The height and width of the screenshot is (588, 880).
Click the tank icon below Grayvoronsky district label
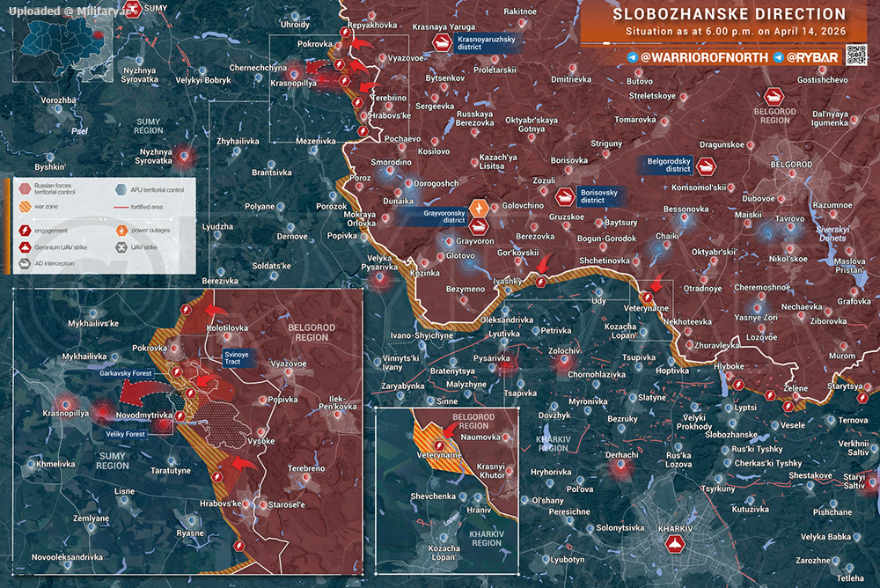pyautogui.click(x=479, y=227)
